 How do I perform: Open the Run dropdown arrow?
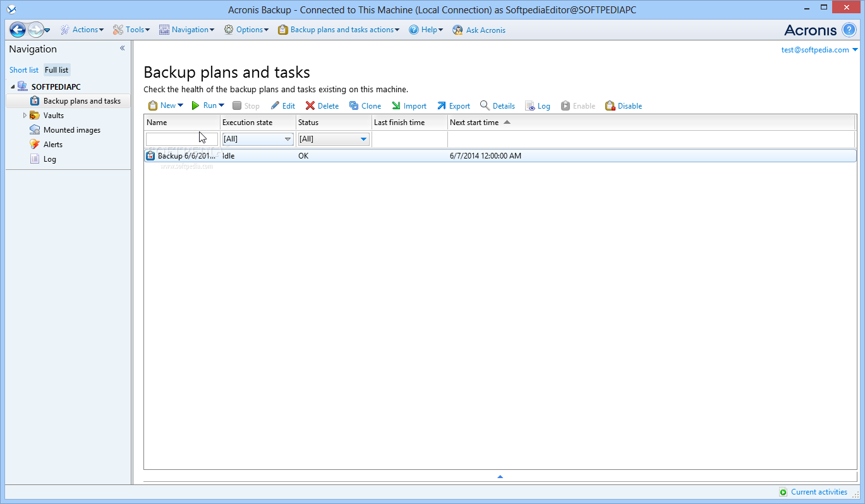coord(221,105)
